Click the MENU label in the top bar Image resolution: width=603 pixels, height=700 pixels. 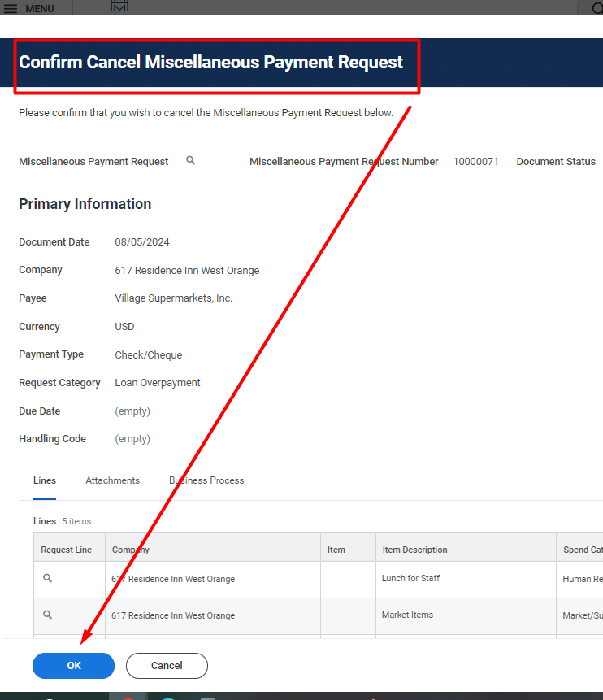[x=40, y=8]
